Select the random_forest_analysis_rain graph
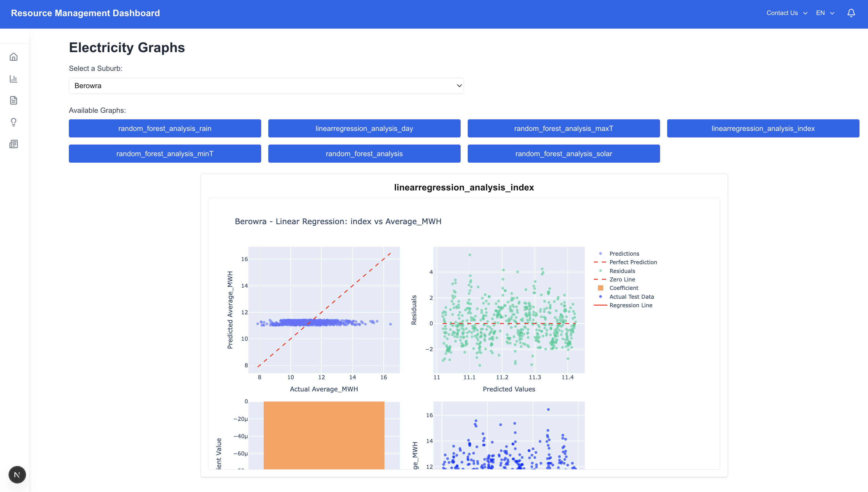868x492 pixels. [x=165, y=128]
